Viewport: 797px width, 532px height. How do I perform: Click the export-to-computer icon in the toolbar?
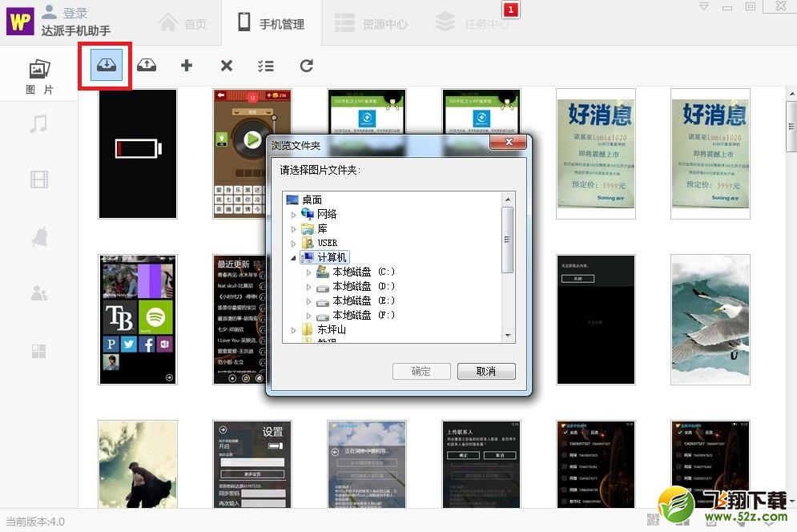pos(107,65)
